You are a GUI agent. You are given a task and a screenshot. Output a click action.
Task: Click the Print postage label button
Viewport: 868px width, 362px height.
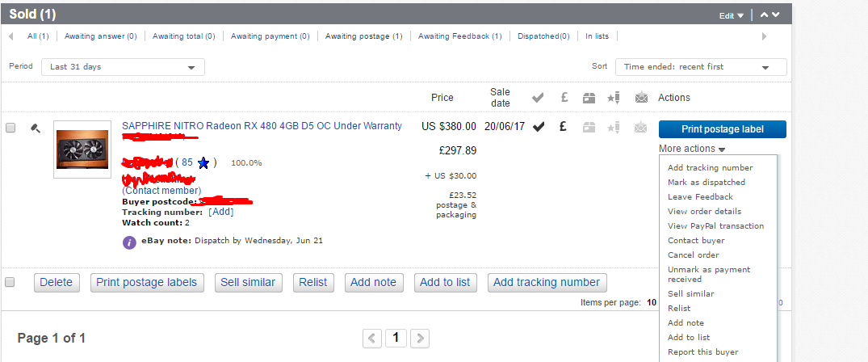click(x=723, y=129)
